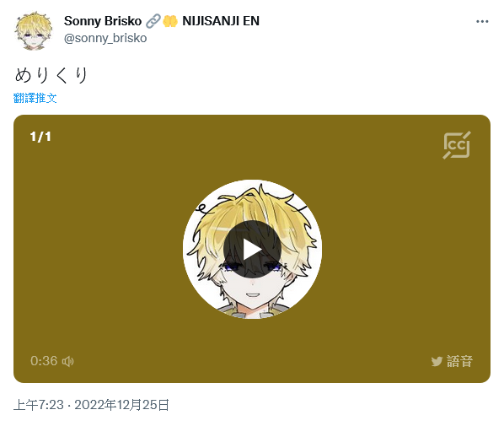Click the NIJISANJI EN name text
504x426 pixels.
221,21
